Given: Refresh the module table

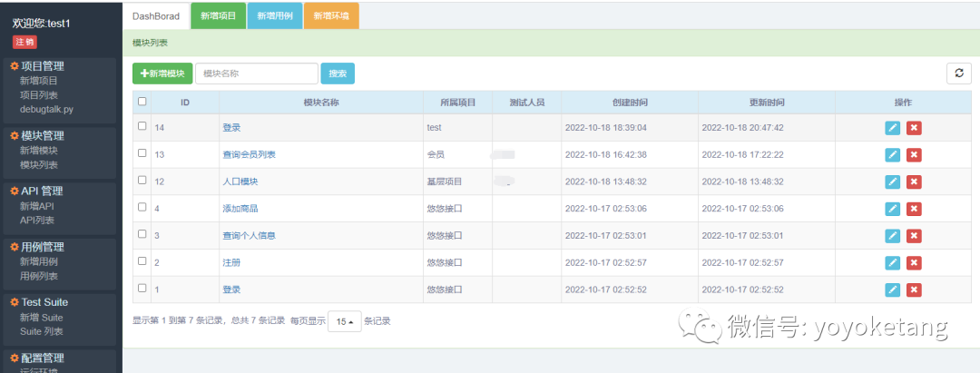Looking at the screenshot, I should (x=959, y=74).
